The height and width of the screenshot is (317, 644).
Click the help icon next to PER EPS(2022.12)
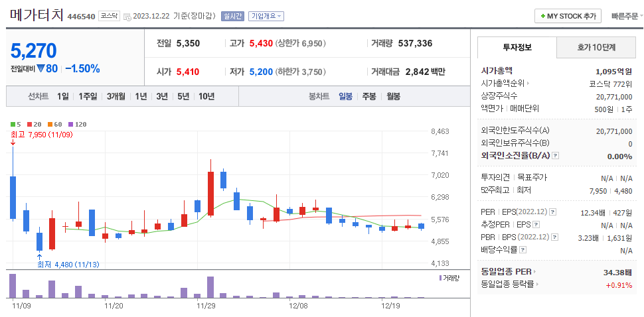(x=552, y=212)
